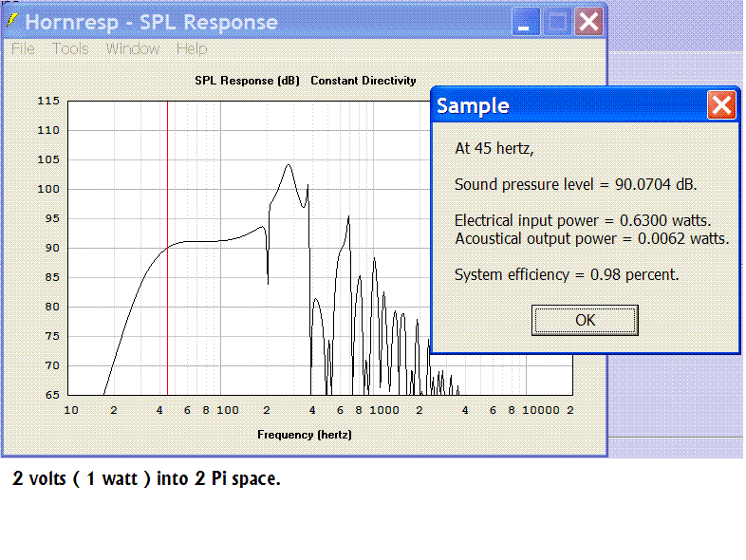Close the Sample dialog with the X

[720, 105]
